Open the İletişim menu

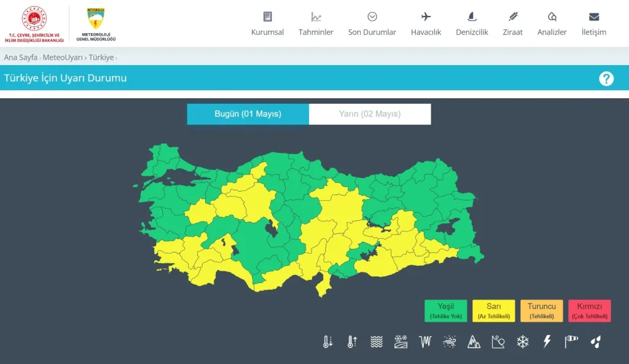tap(594, 24)
